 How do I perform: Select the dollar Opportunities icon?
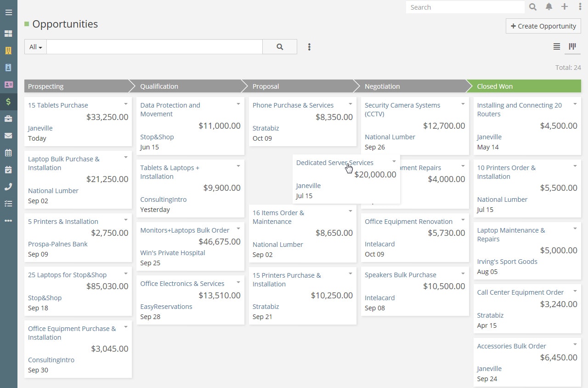click(x=8, y=102)
